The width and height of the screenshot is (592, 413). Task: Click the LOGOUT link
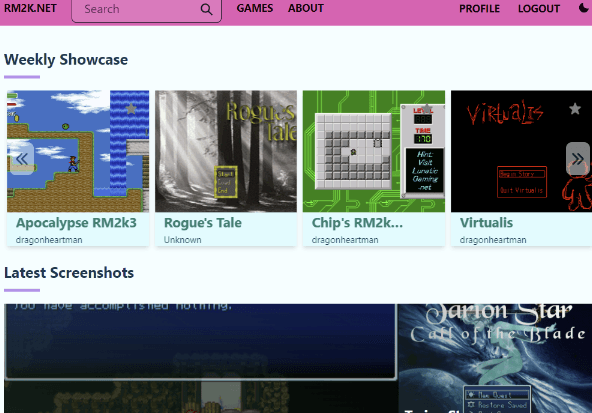click(x=539, y=9)
